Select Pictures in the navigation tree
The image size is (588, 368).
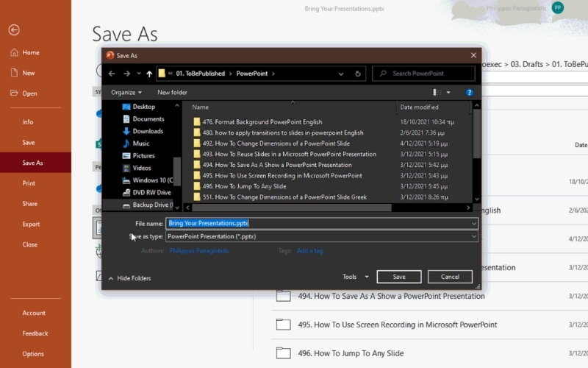point(143,156)
